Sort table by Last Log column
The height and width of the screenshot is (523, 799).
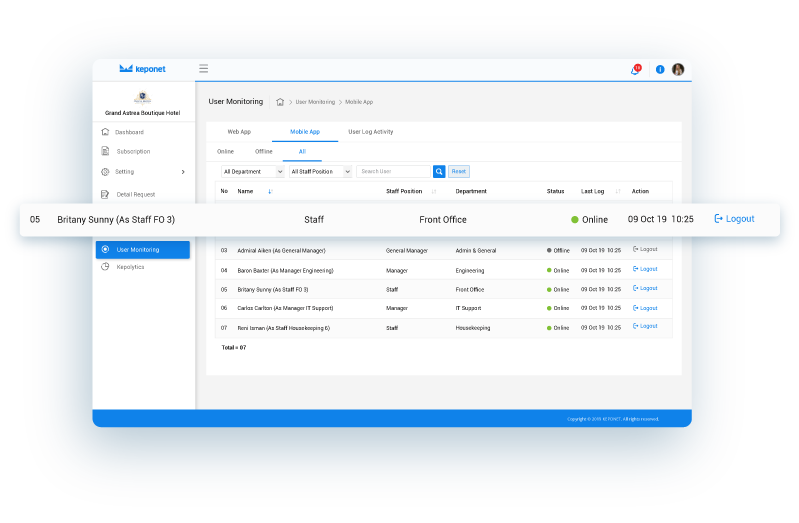click(x=618, y=191)
